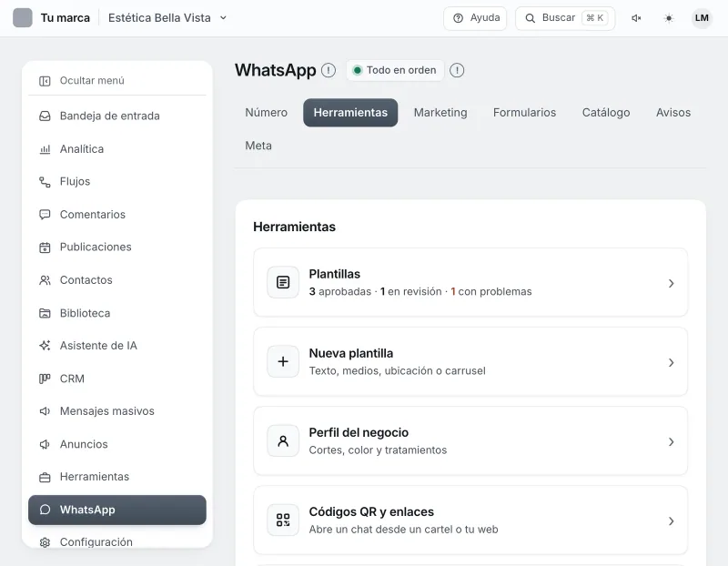The width and height of the screenshot is (728, 566).
Task: Click the Nueva plantilla plus icon
Action: pos(283,361)
